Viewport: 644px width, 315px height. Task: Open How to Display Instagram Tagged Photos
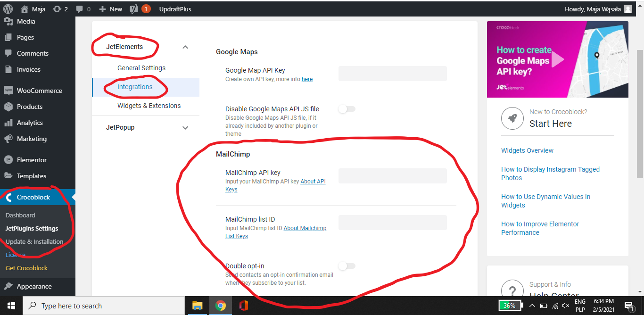coord(550,174)
